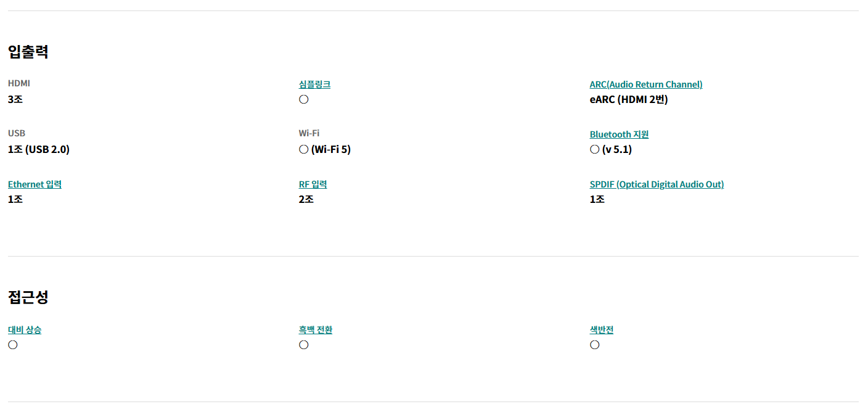
Task: Open the Bluetooth 지원 link
Action: [619, 134]
